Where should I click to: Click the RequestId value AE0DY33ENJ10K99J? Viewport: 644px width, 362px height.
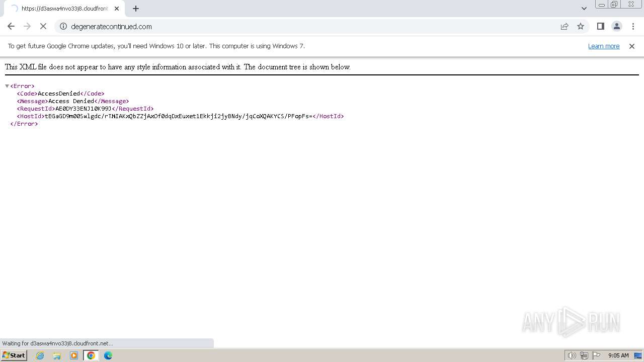(x=84, y=109)
